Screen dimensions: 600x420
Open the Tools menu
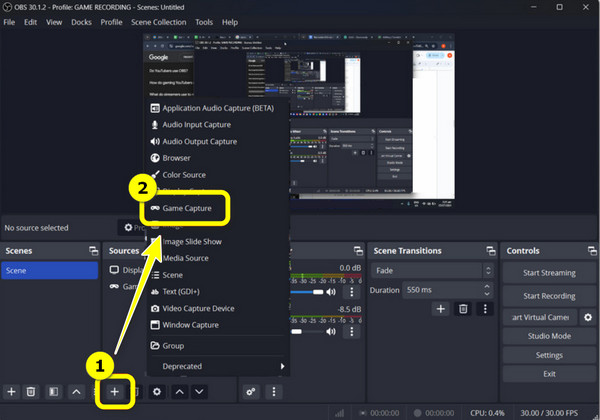(x=204, y=22)
